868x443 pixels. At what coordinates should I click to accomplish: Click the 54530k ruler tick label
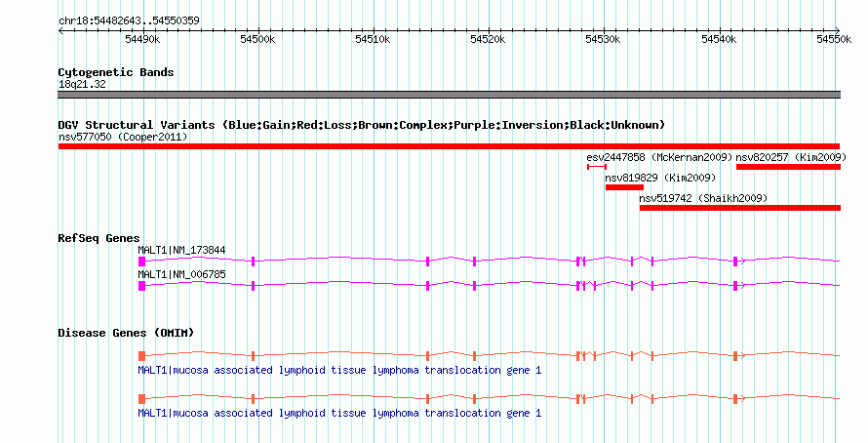coord(603,39)
